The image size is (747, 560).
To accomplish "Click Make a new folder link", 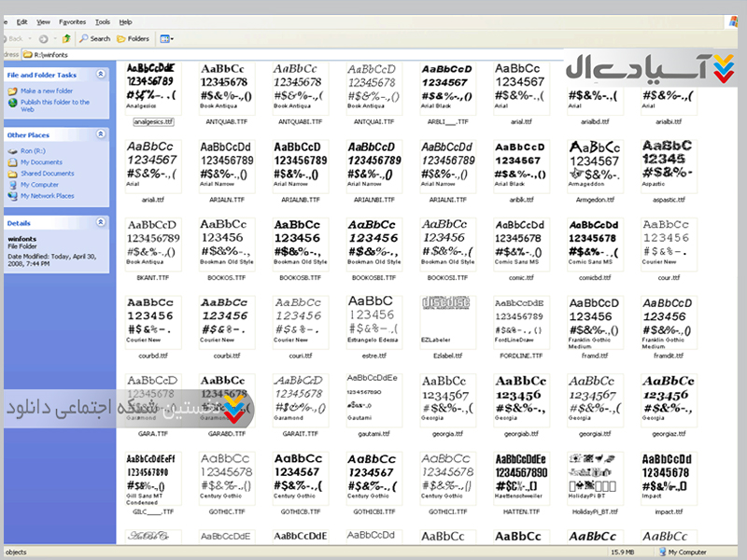I will pyautogui.click(x=47, y=91).
